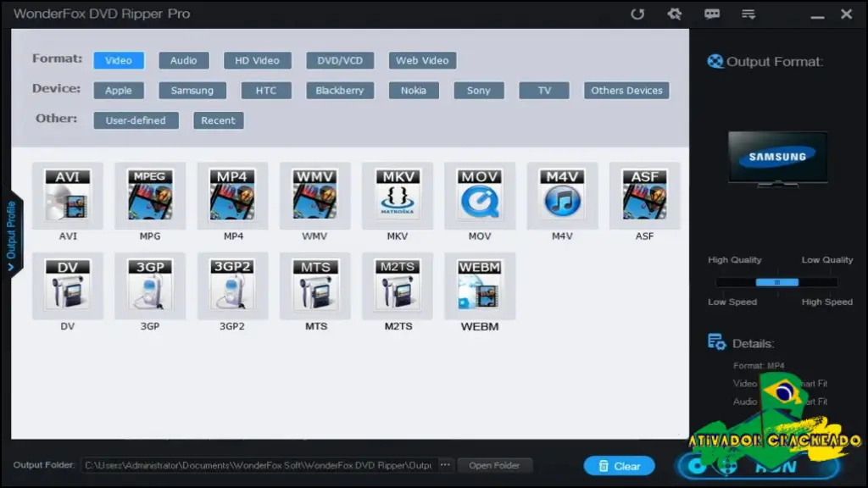Adjust the quality versus speed slider
Screen dimensions: 868x488
pyautogui.click(x=777, y=282)
